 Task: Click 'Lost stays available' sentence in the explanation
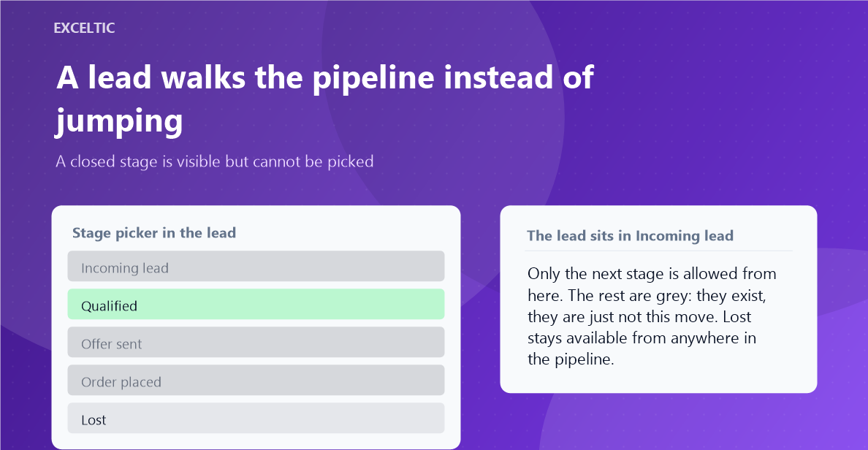(x=642, y=337)
